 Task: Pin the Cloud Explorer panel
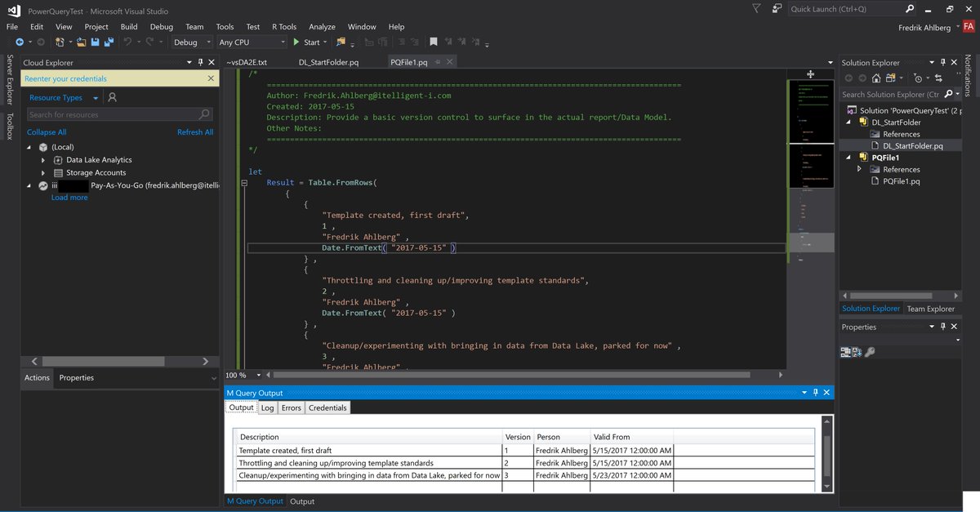click(x=201, y=62)
